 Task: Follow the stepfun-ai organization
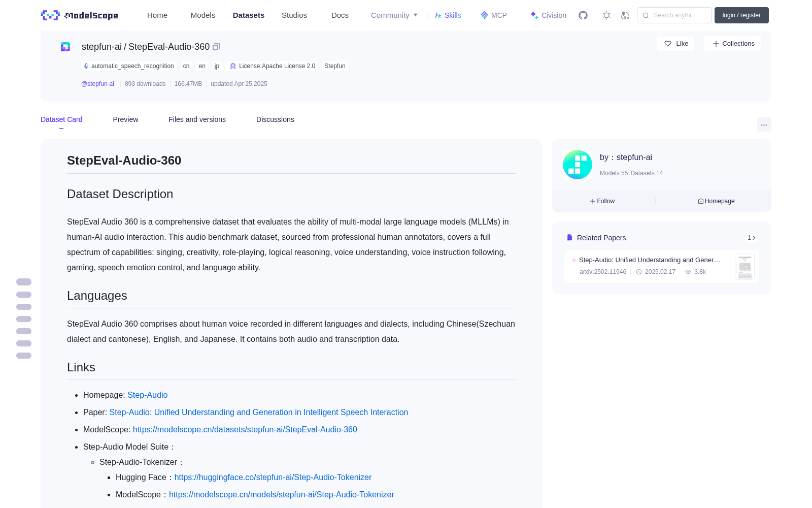[x=602, y=201]
